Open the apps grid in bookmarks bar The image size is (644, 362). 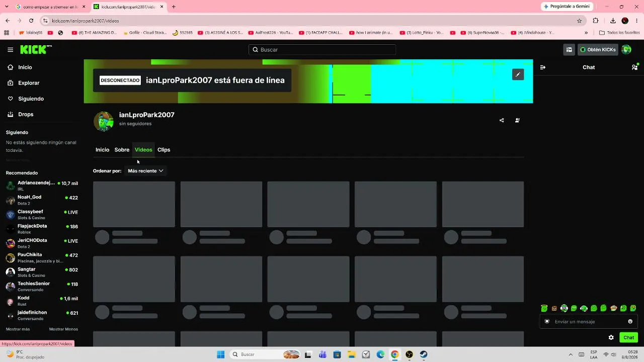click(x=7, y=33)
